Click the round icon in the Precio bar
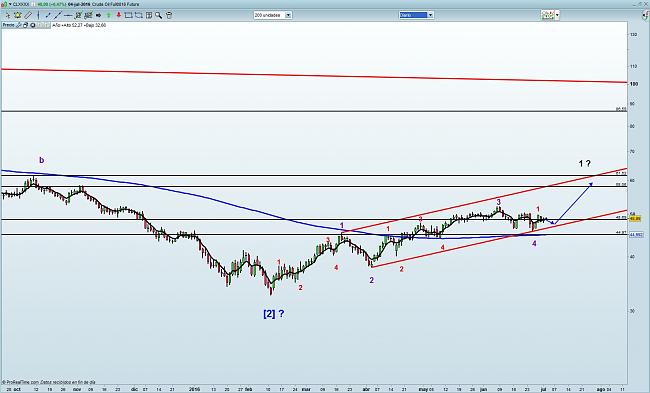 pyautogui.click(x=33, y=25)
